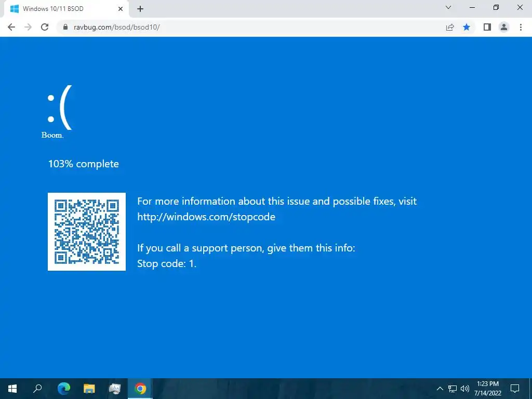Open the Chrome side panel
The width and height of the screenshot is (532, 399).
tap(487, 27)
